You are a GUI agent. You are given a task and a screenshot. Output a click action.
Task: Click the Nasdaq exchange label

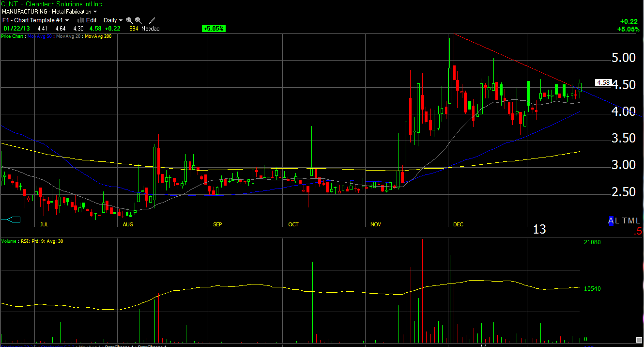(x=151, y=29)
